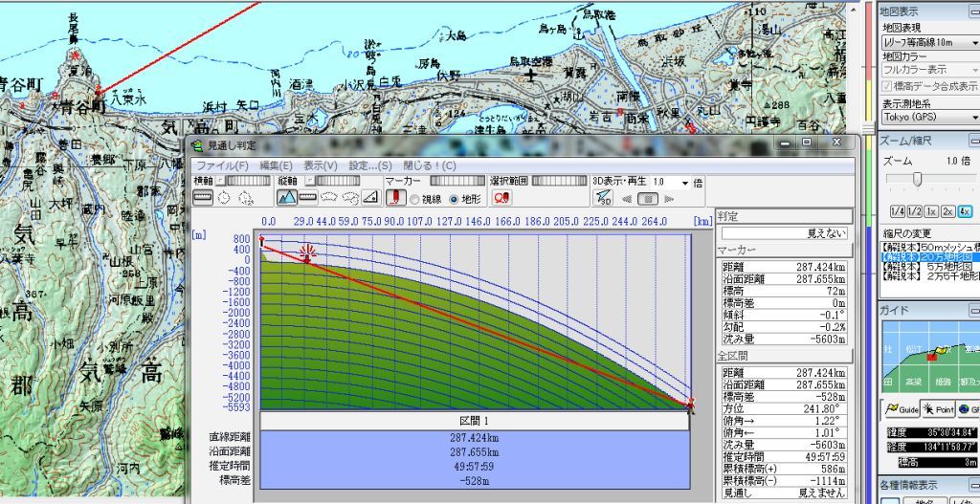The height and width of the screenshot is (504, 980).
Task: Open 地図表現 relief contour dropdown
Action: 930,42
